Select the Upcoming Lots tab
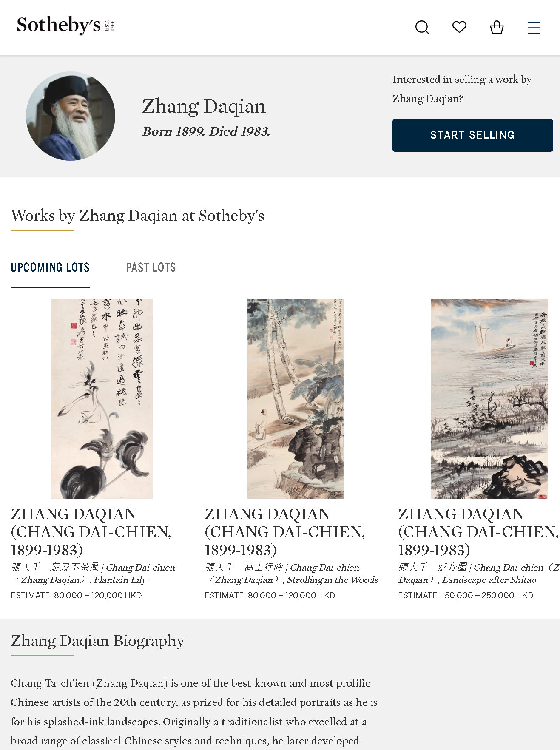The width and height of the screenshot is (560, 750). (50, 267)
